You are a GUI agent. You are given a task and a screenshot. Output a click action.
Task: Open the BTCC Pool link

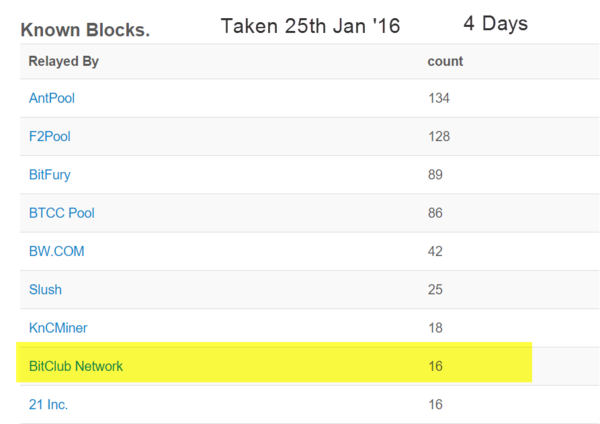tap(62, 213)
